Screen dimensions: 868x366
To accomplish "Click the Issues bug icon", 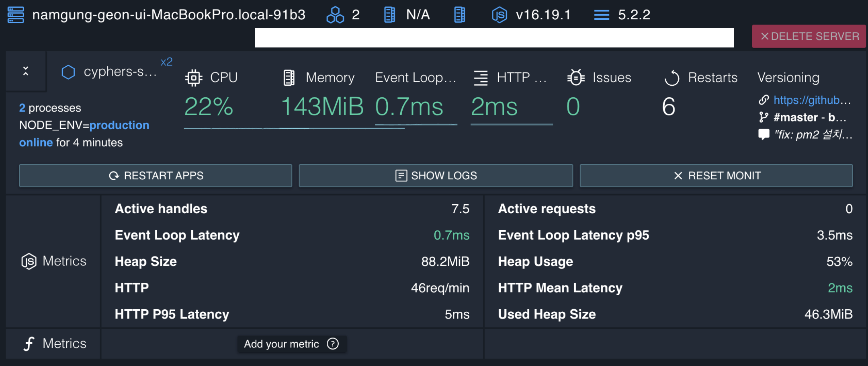I will click(575, 77).
